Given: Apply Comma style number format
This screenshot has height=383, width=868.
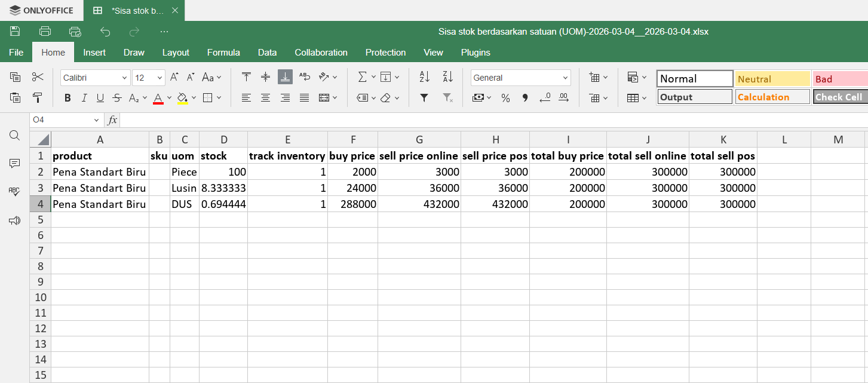Looking at the screenshot, I should point(525,97).
